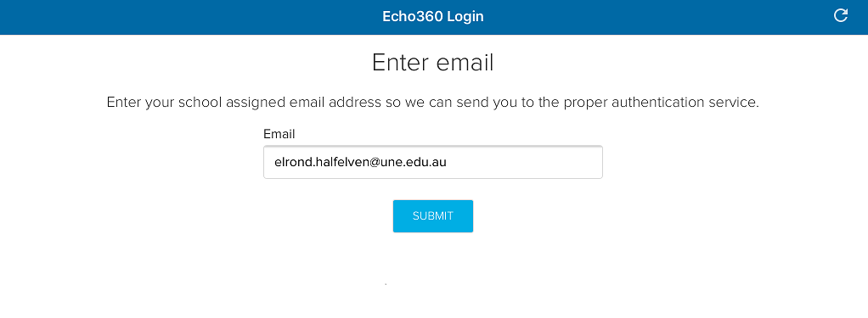Click the word Login in the header

point(465,17)
